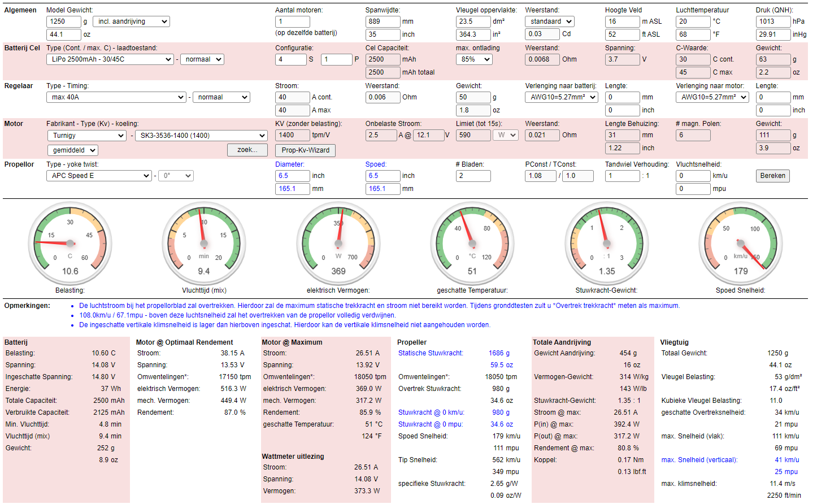Open the 'Stuwkracht @ 0 mpu' link

[431, 424]
